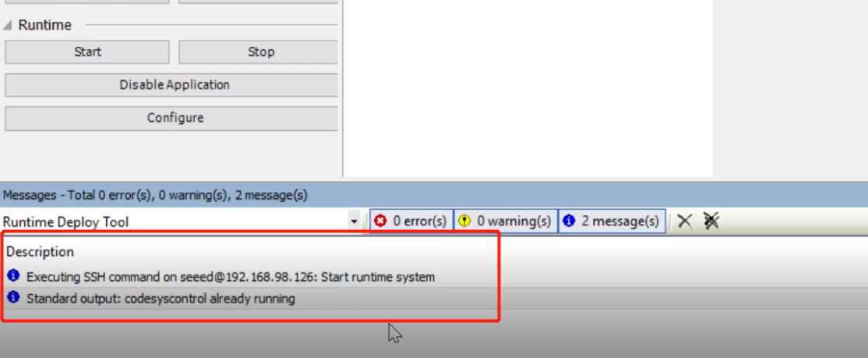Open the Runtime Deploy Tool message category dropdown

click(x=355, y=222)
